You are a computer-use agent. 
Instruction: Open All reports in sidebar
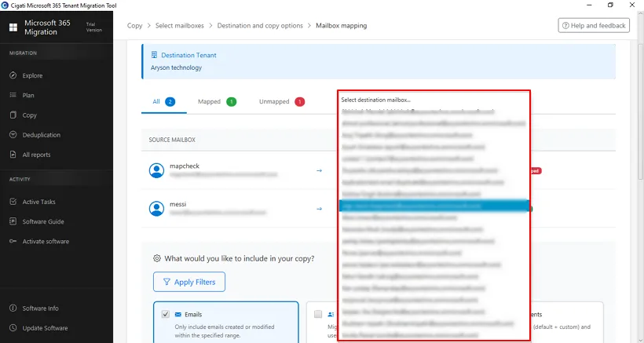point(36,155)
